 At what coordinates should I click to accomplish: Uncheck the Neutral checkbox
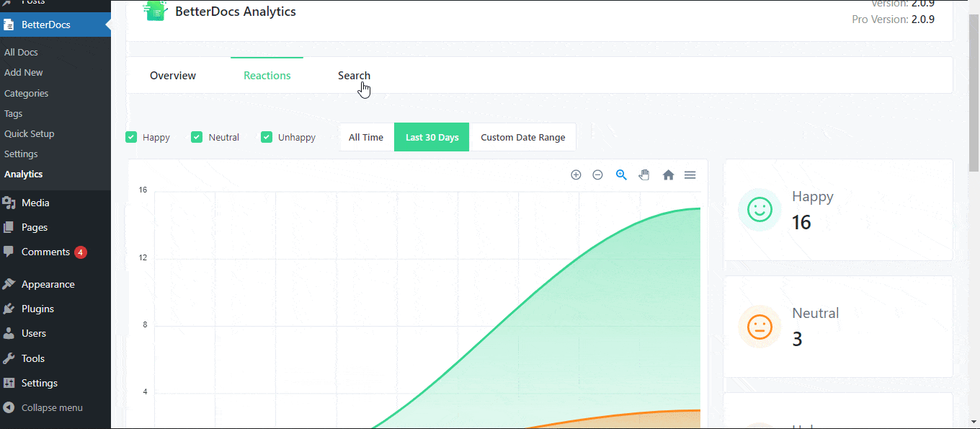click(x=197, y=137)
